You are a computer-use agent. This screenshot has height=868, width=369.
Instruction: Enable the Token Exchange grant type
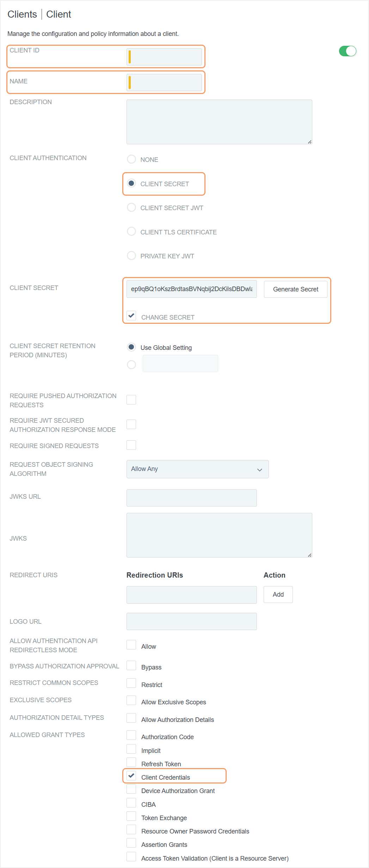pos(131,816)
